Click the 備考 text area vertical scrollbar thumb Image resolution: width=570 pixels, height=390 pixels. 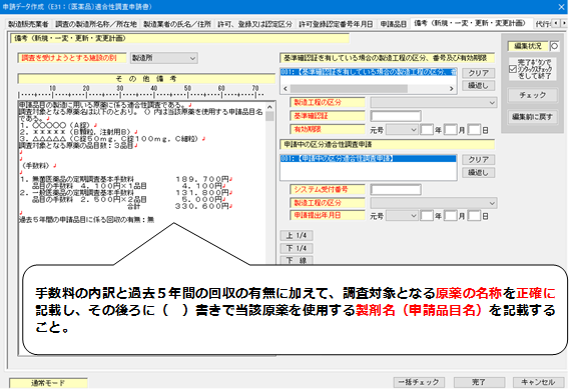pos(270,116)
